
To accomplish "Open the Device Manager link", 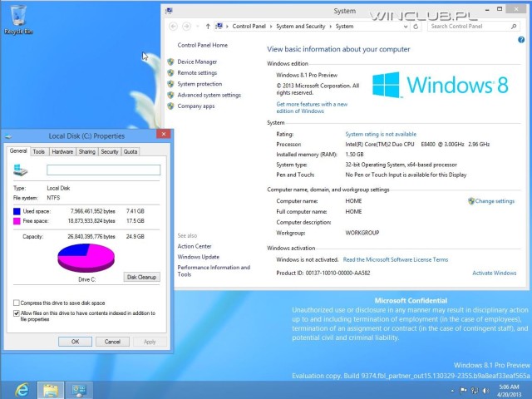I will (x=197, y=62).
